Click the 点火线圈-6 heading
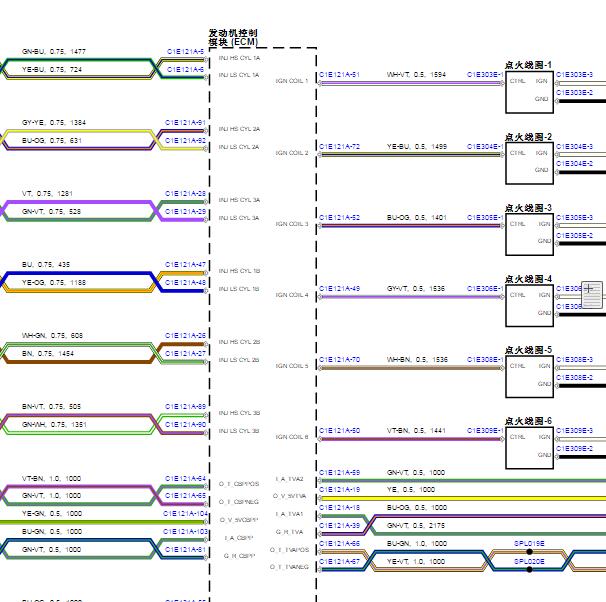The image size is (606, 602). [528, 421]
